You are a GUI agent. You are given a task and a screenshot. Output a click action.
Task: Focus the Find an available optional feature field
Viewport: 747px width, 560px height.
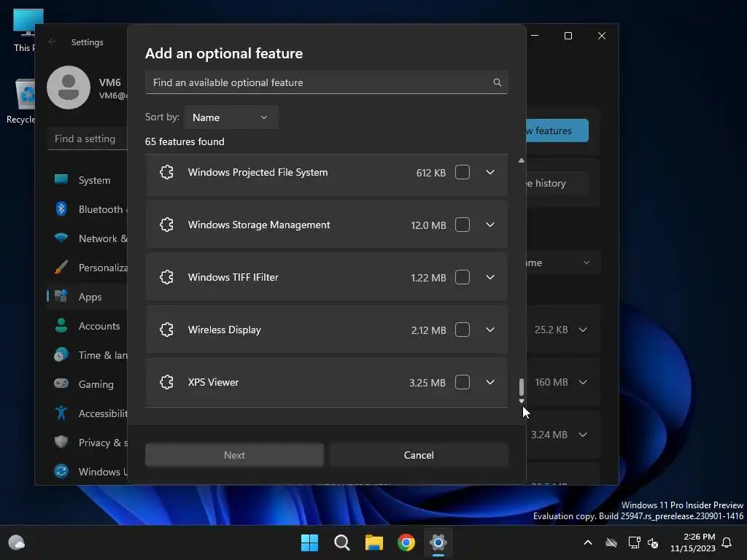click(x=326, y=82)
